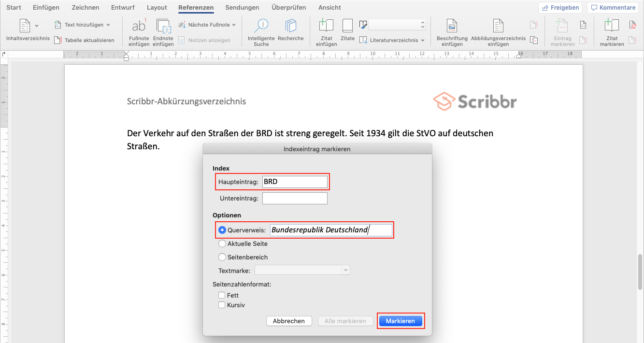644x343 pixels.
Task: Click the Haupteintrag field containing BRD
Action: click(x=295, y=182)
